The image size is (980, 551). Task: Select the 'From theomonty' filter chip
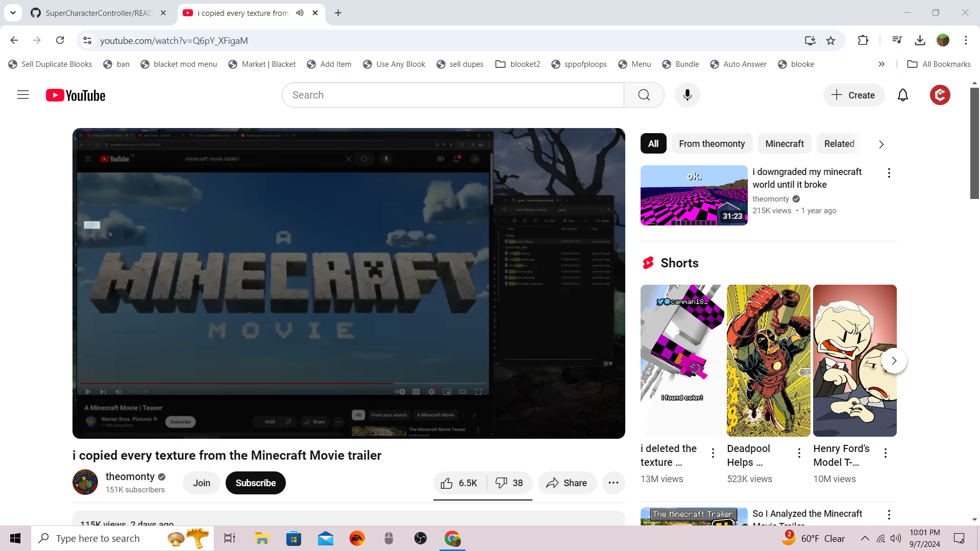[712, 144]
